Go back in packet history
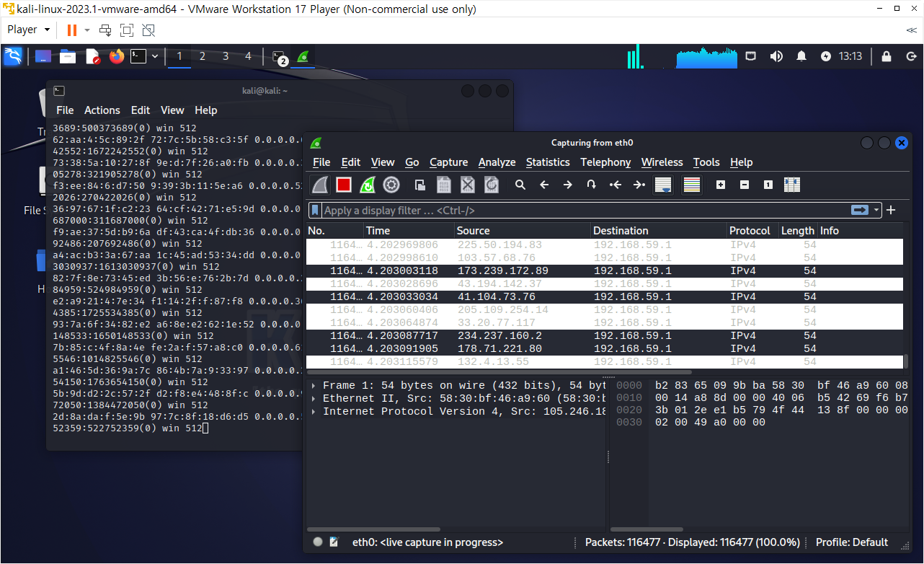 [x=544, y=185]
